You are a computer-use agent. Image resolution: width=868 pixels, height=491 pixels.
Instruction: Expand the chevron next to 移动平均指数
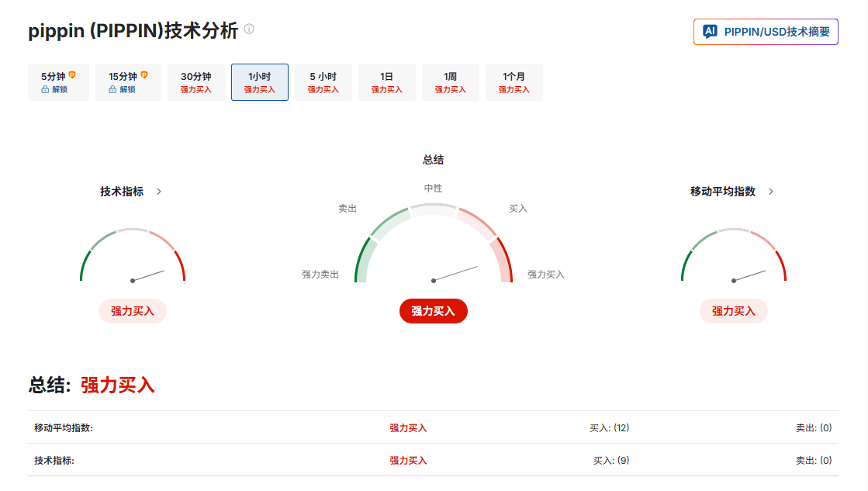[x=770, y=192]
